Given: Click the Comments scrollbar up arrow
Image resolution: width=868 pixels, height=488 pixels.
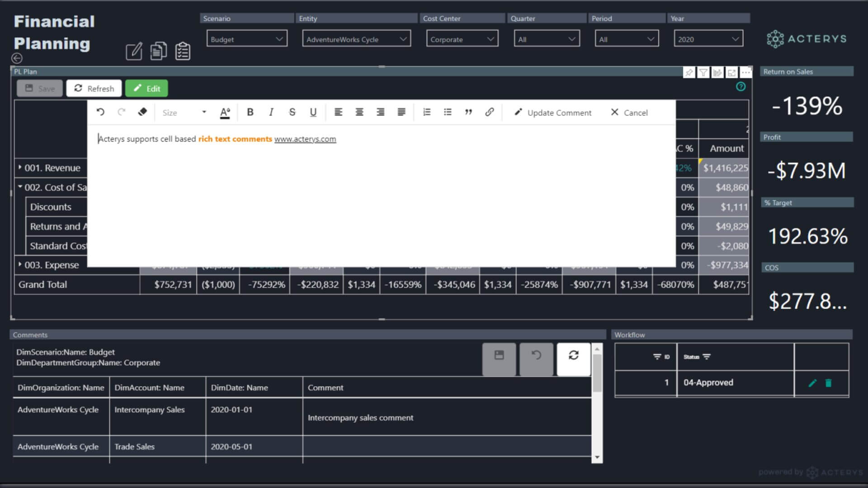Looking at the screenshot, I should [x=597, y=349].
